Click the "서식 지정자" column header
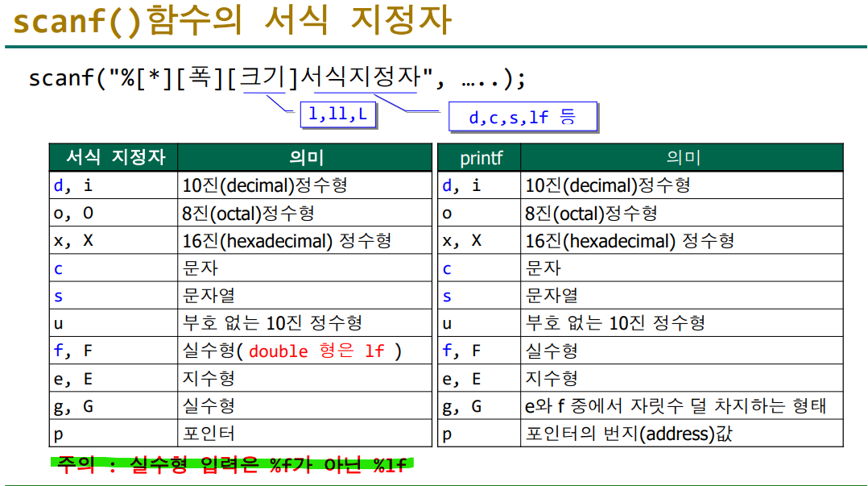 [114, 157]
